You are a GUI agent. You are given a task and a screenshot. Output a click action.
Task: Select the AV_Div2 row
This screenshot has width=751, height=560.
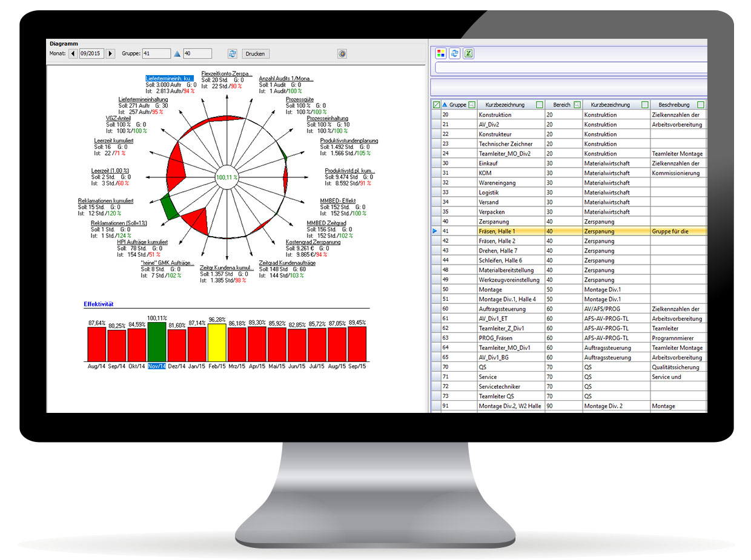[569, 125]
